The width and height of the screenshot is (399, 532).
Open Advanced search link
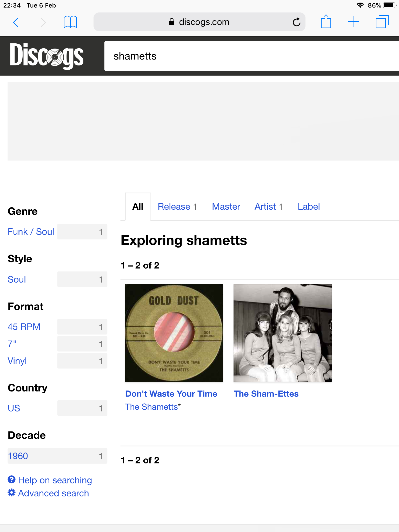[x=54, y=493]
